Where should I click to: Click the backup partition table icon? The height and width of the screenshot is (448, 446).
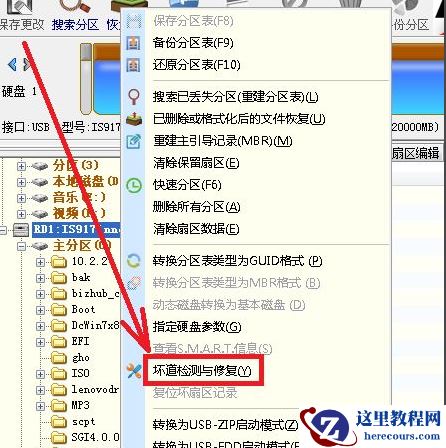[133, 43]
